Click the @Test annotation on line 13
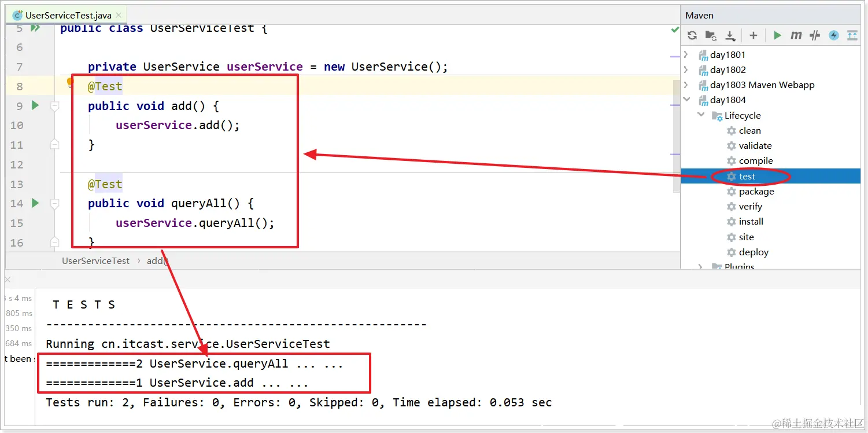The height and width of the screenshot is (433, 868). [x=105, y=184]
